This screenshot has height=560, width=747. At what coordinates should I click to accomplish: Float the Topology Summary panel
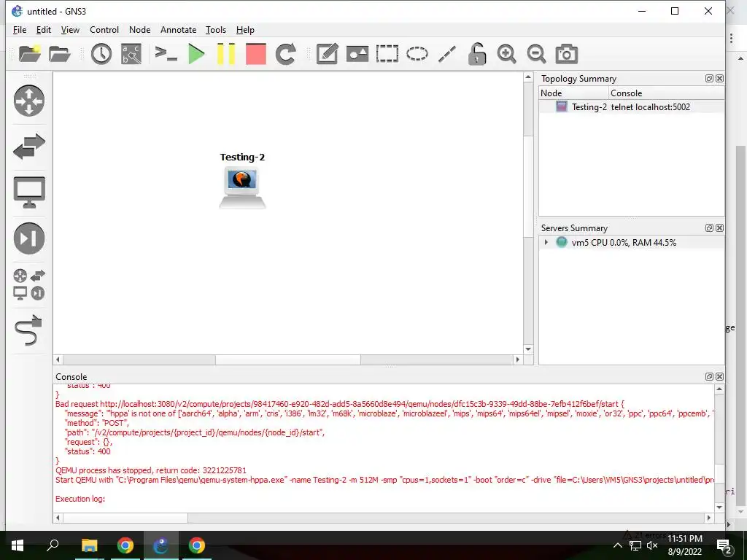pos(709,79)
